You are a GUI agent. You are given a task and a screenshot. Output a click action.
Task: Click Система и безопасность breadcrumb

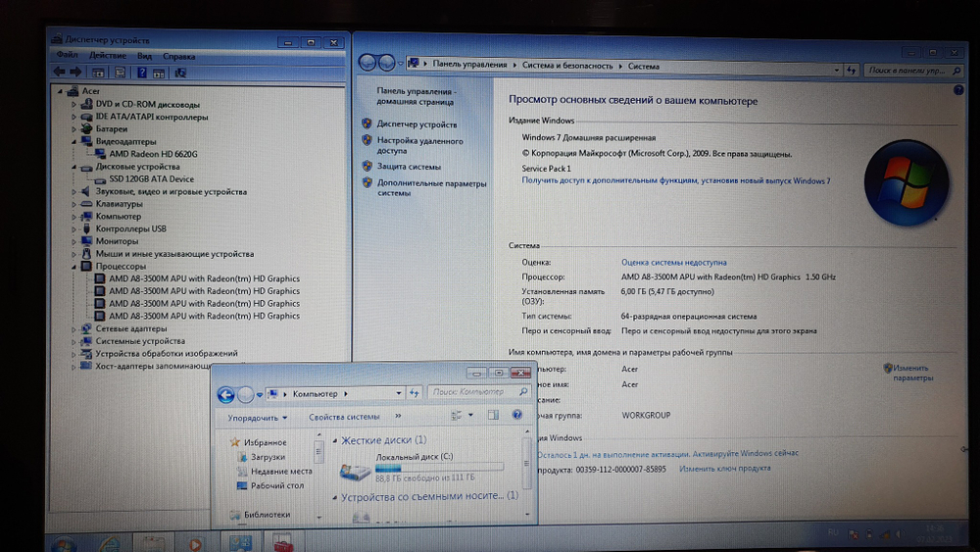pos(567,65)
